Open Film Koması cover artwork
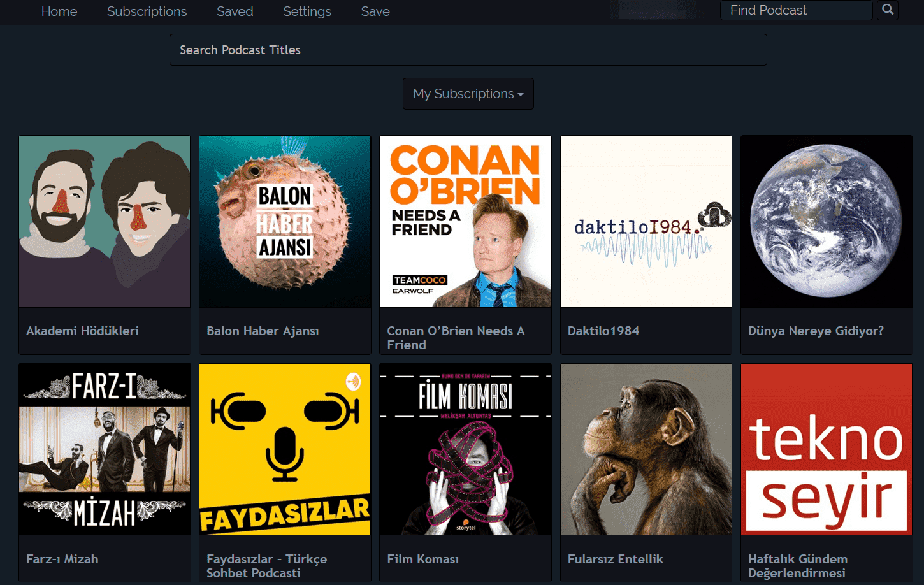924x585 pixels. coord(466,449)
